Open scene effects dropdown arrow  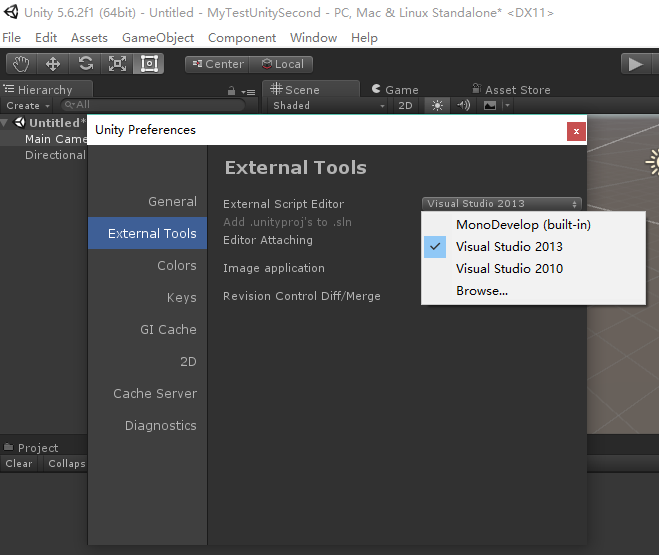[507, 105]
